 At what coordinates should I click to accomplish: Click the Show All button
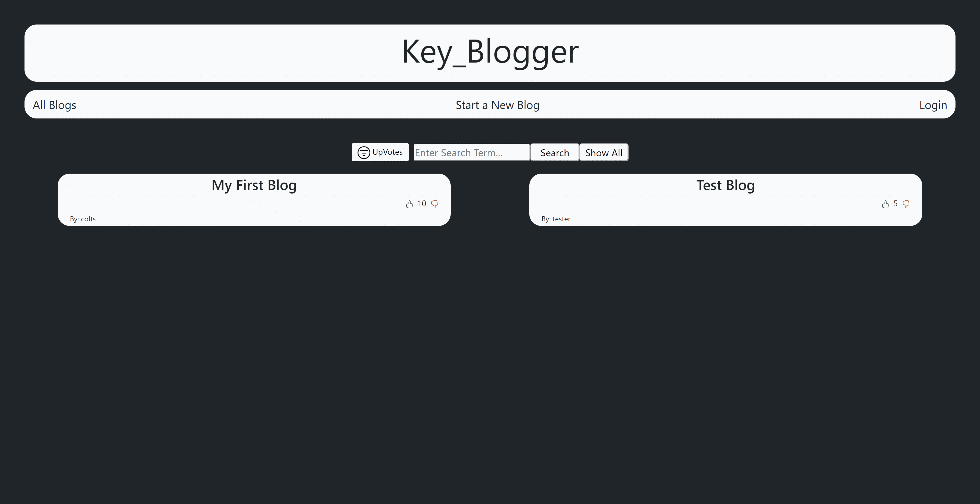tap(603, 152)
